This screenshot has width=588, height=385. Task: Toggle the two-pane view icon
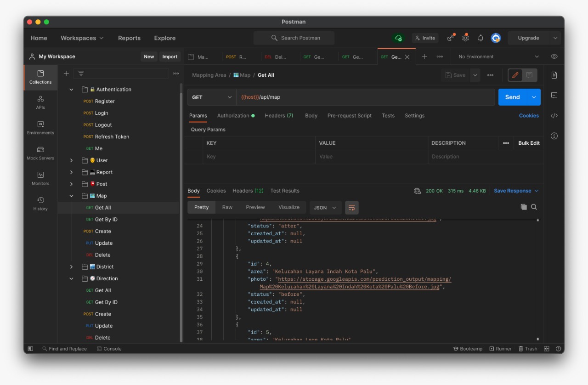(x=547, y=349)
